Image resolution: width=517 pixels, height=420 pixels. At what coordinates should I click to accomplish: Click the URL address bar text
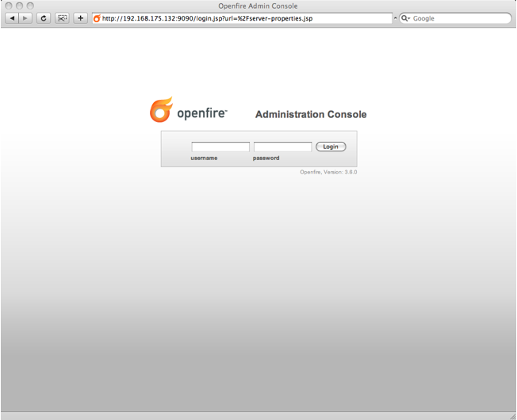pos(208,18)
